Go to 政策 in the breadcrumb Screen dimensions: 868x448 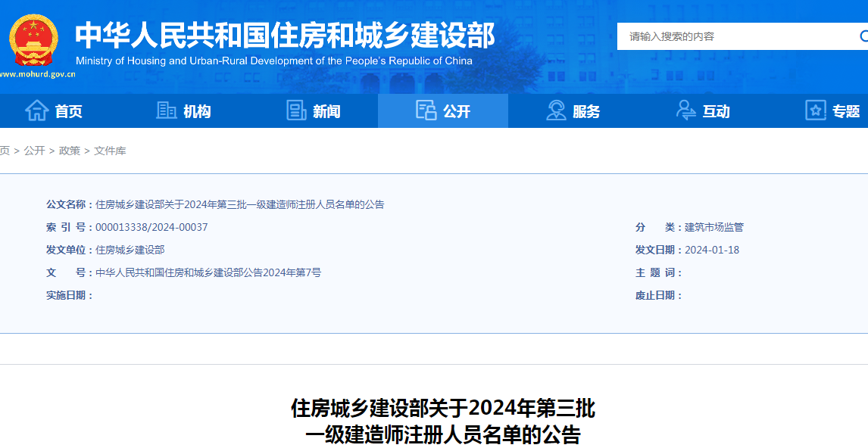(69, 151)
